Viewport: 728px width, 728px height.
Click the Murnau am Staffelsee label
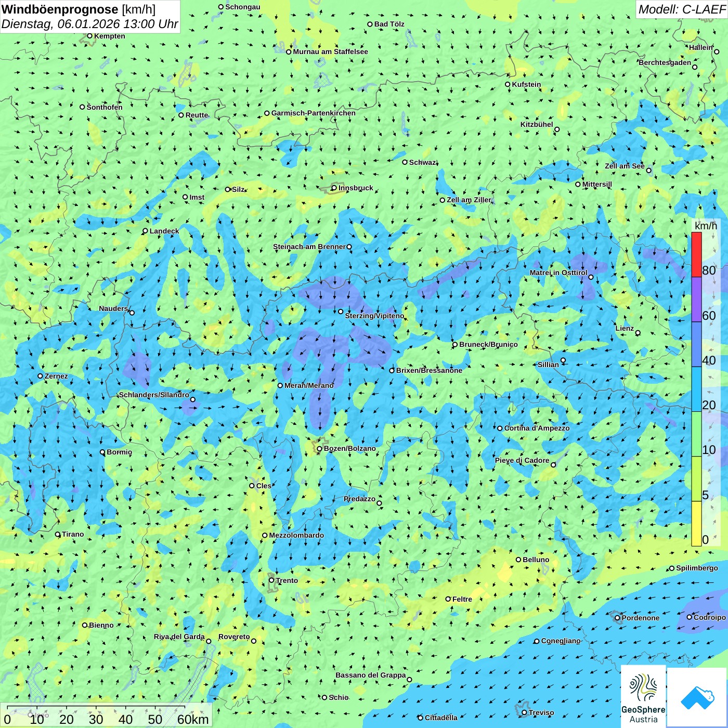[331, 51]
